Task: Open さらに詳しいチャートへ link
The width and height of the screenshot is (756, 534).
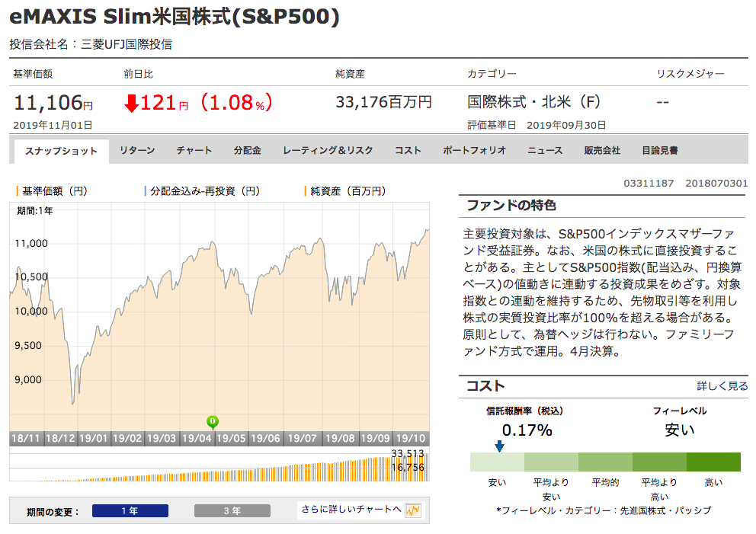Action: (351, 510)
